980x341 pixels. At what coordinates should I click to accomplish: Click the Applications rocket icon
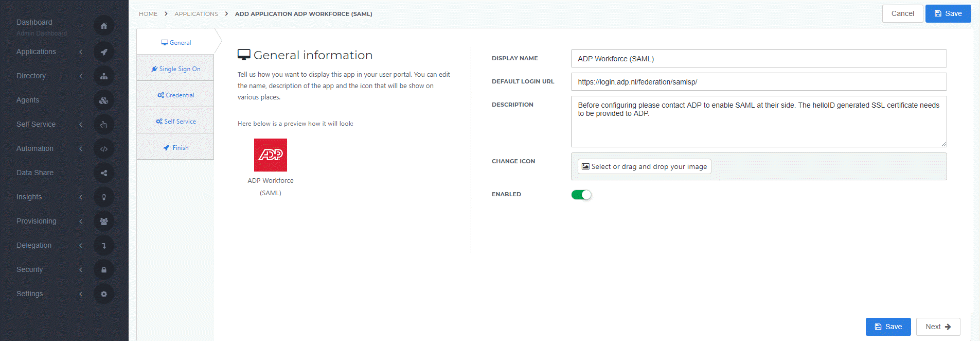(104, 52)
